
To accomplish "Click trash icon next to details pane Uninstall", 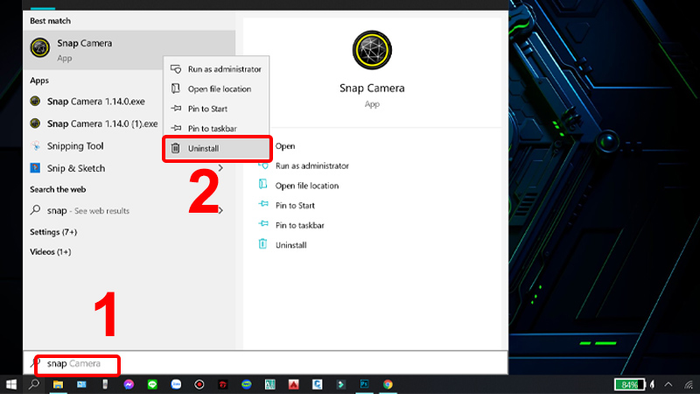I will (262, 244).
